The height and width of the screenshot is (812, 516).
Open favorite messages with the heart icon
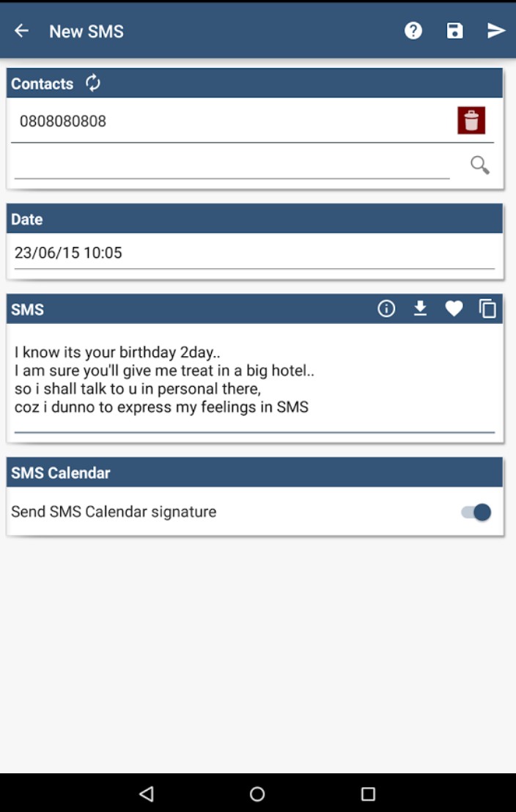pos(454,309)
